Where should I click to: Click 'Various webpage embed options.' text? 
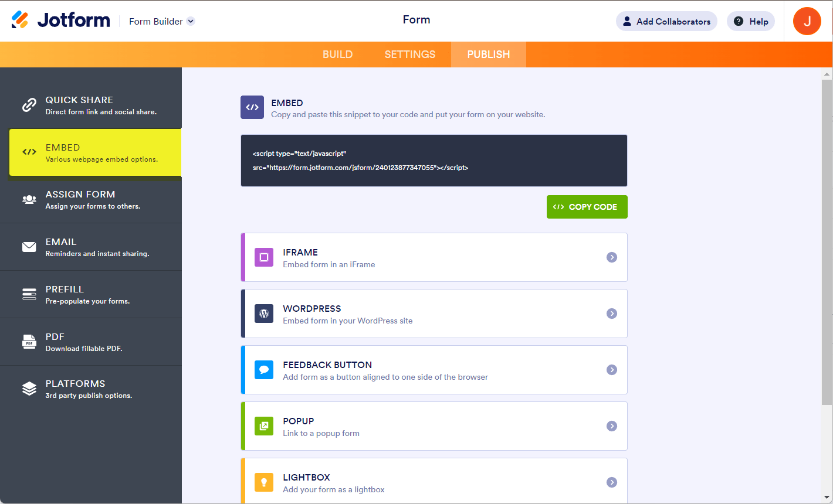(x=102, y=159)
